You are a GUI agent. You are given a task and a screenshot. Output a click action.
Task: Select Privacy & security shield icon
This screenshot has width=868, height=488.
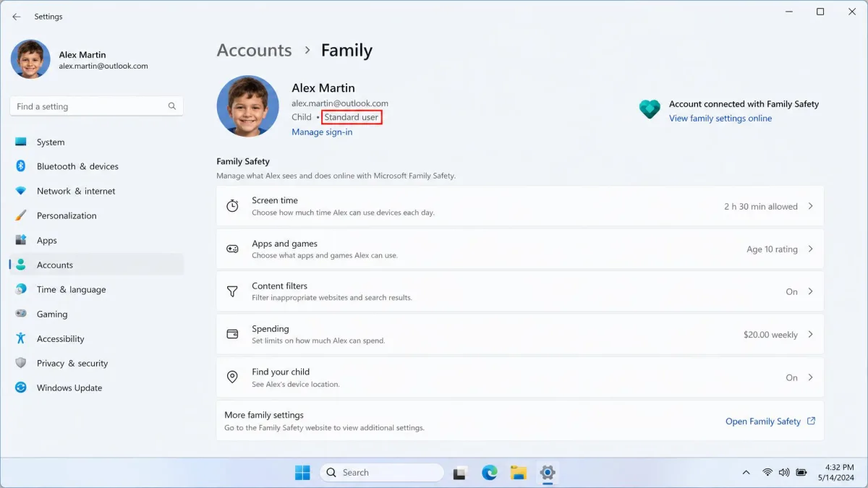(21, 363)
